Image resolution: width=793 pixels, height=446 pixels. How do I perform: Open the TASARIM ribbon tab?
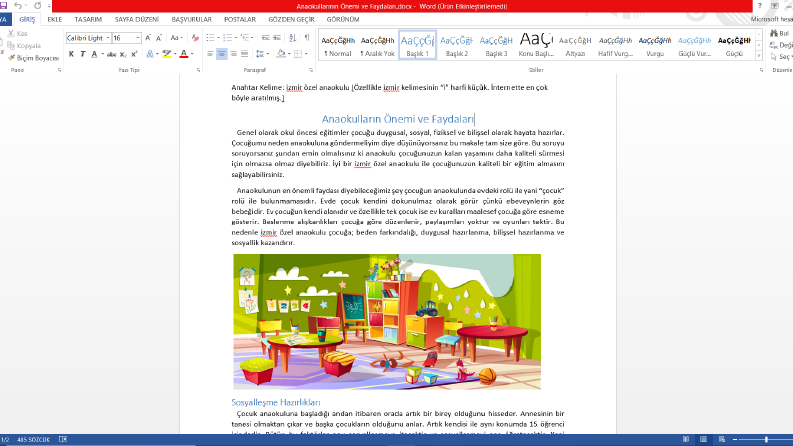point(88,19)
